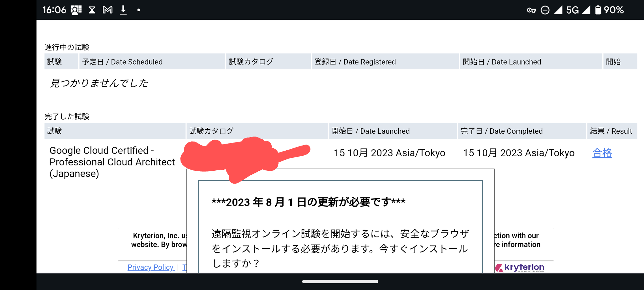Click the 試験カタログ header in 進行中の試験 table

(269, 61)
